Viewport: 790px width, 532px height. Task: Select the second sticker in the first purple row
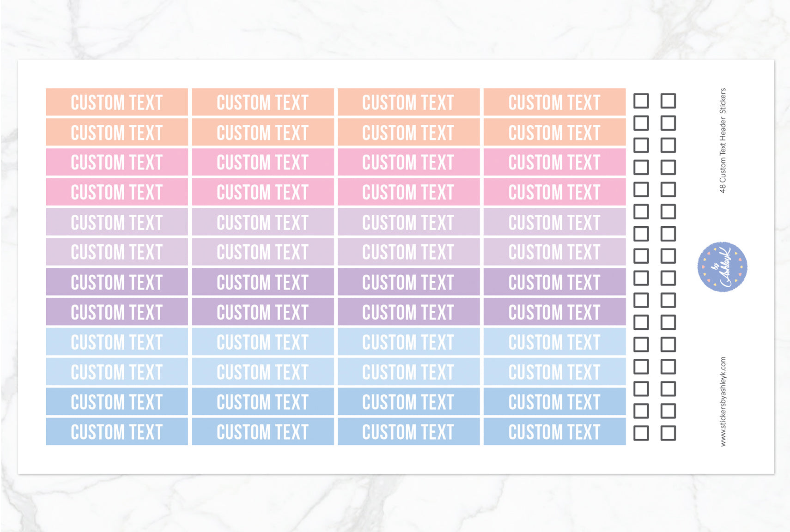click(262, 282)
